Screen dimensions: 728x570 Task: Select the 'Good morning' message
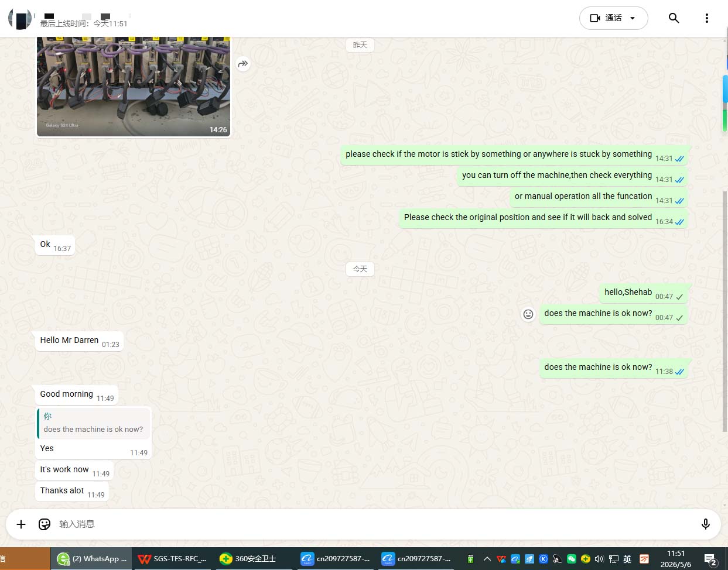[77, 394]
